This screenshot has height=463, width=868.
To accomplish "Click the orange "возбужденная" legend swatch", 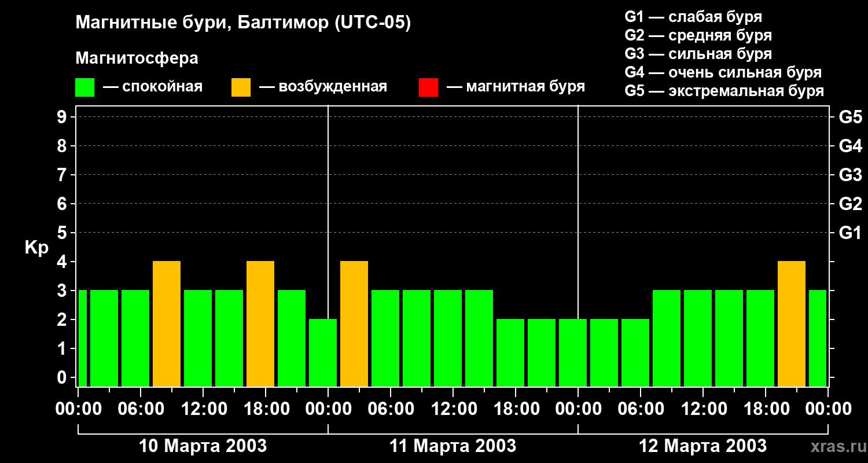I will [241, 87].
